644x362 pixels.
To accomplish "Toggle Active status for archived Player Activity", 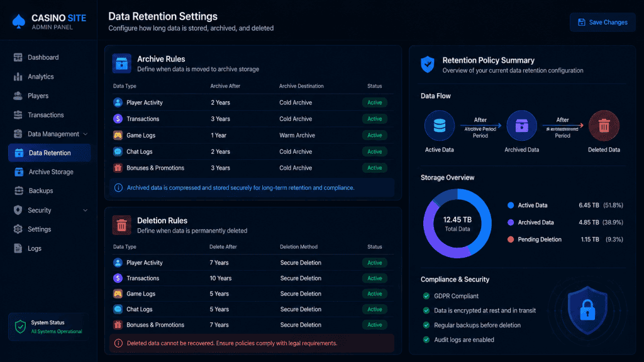I will click(x=375, y=102).
